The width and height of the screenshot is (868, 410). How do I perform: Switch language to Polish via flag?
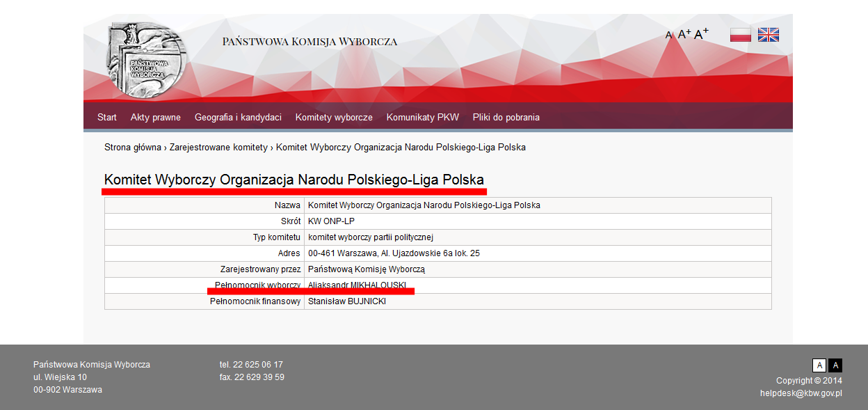[x=741, y=35]
